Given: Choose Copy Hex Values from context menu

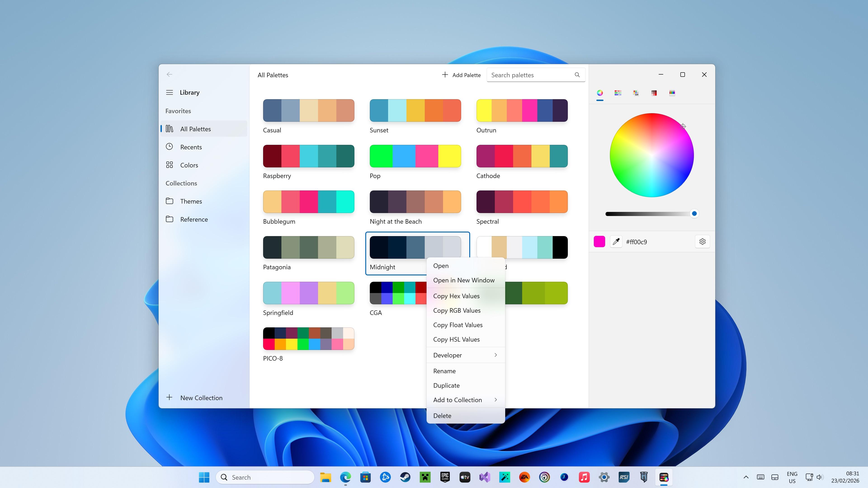Looking at the screenshot, I should [x=456, y=296].
